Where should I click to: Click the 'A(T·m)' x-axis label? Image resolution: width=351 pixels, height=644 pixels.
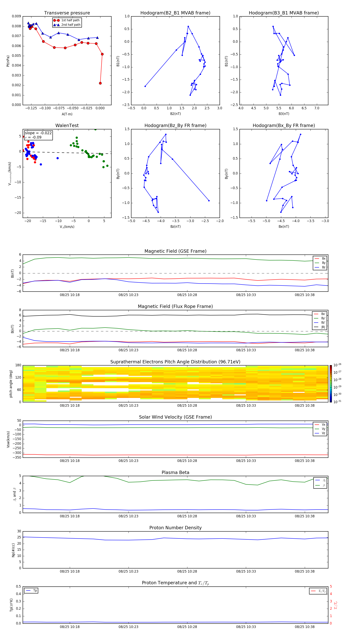(67, 114)
